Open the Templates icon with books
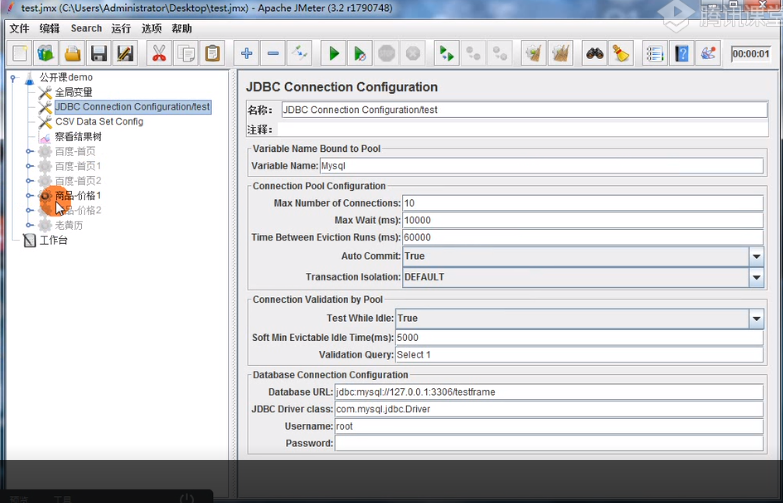 [46, 53]
